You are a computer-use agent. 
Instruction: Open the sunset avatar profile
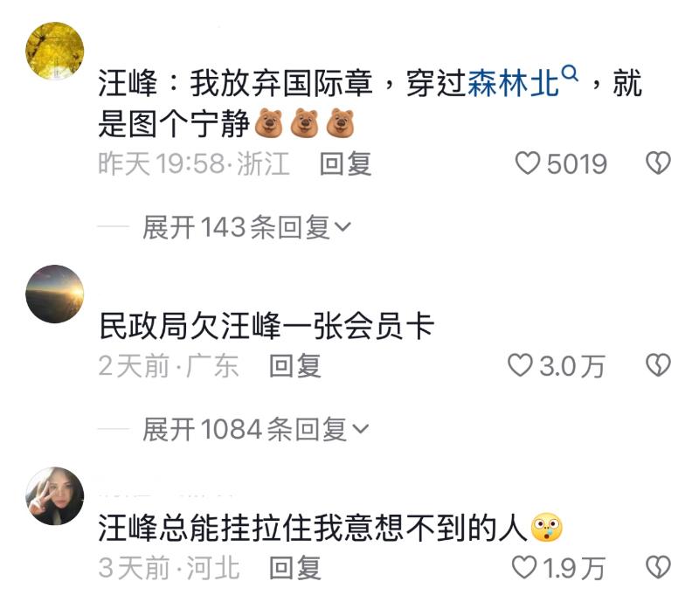pos(55,294)
